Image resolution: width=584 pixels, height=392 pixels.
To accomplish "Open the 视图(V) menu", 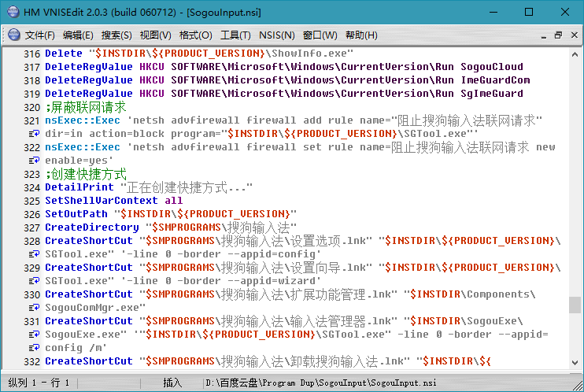I will [155, 35].
